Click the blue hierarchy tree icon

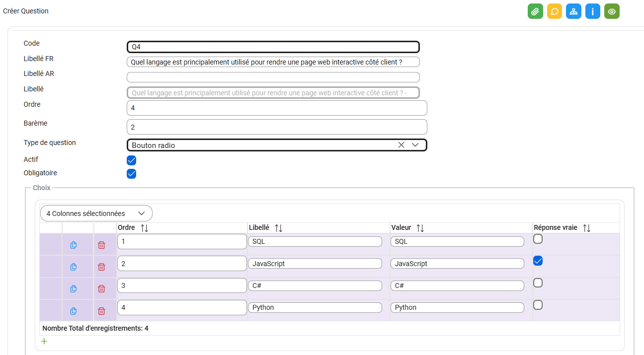[573, 11]
